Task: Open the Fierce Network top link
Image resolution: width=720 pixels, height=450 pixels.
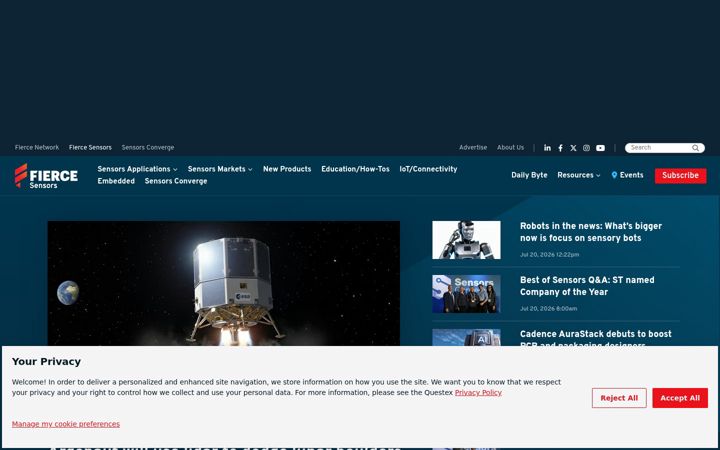Action: pos(37,147)
